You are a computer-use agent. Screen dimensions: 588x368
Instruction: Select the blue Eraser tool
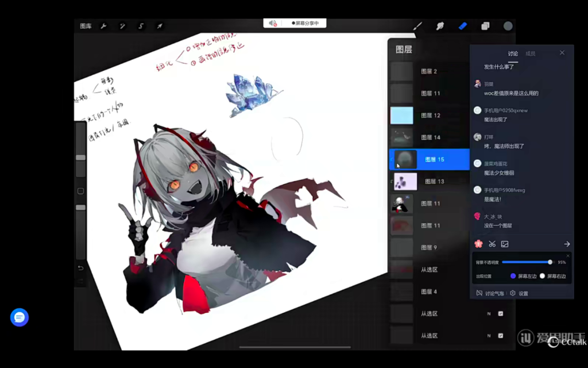click(463, 26)
